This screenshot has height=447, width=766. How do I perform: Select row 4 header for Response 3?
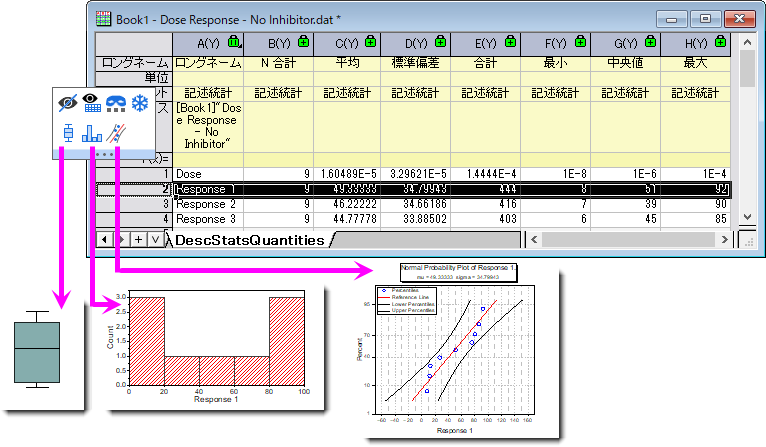pyautogui.click(x=134, y=219)
